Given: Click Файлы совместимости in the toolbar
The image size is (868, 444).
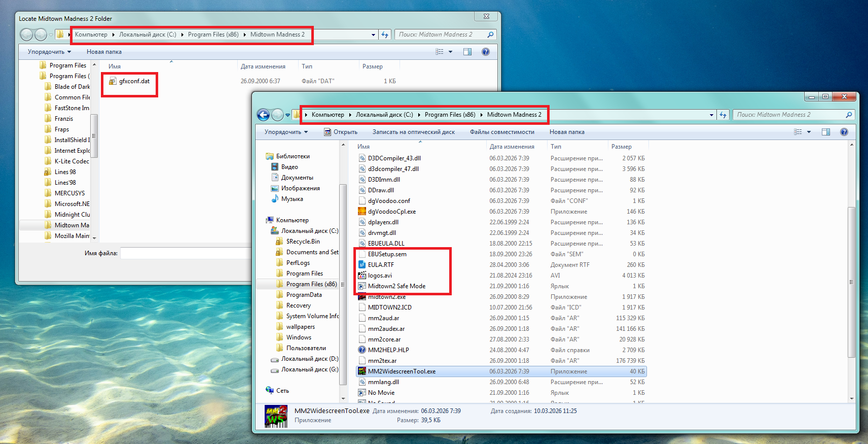Looking at the screenshot, I should [x=502, y=132].
